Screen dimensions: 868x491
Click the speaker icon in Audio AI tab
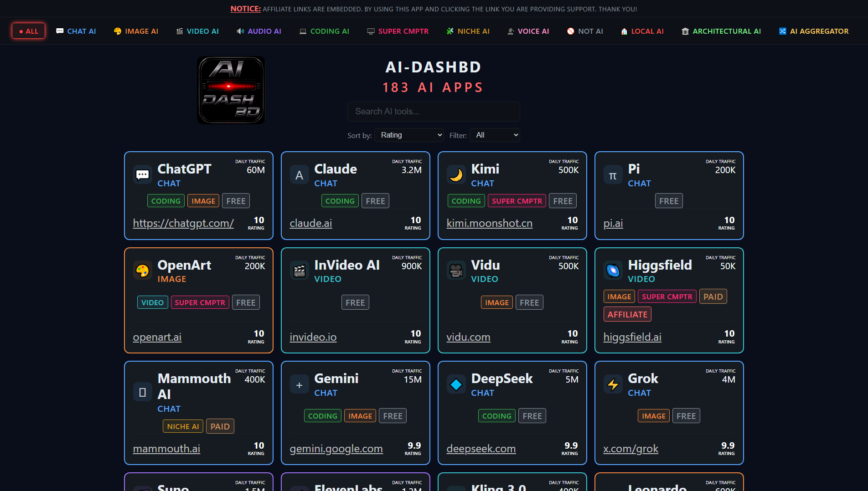240,31
